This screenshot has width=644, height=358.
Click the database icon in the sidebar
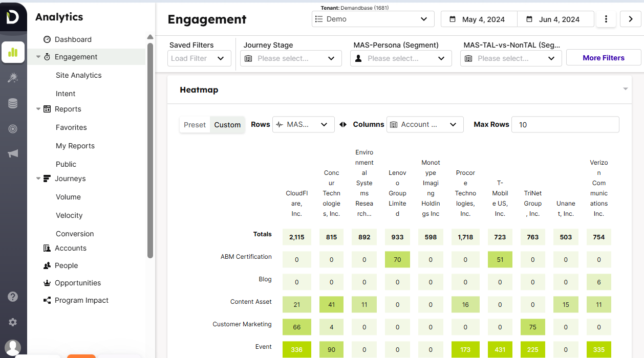point(13,103)
